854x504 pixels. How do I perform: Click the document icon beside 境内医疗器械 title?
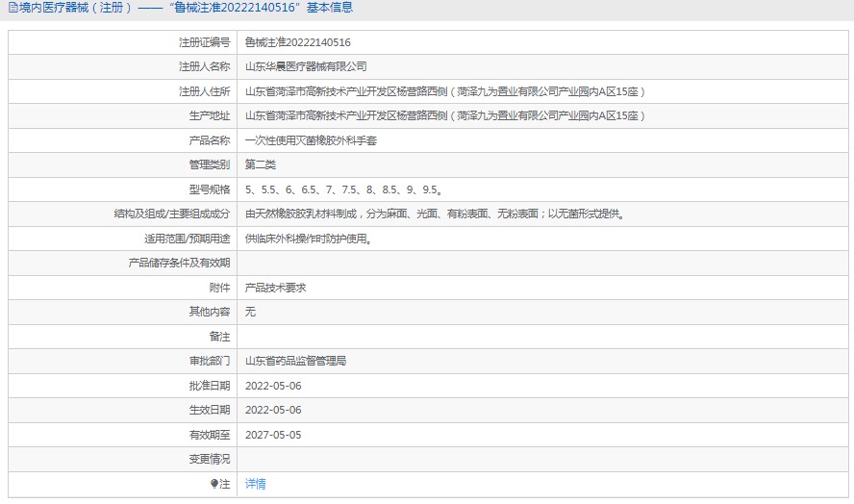pyautogui.click(x=13, y=8)
